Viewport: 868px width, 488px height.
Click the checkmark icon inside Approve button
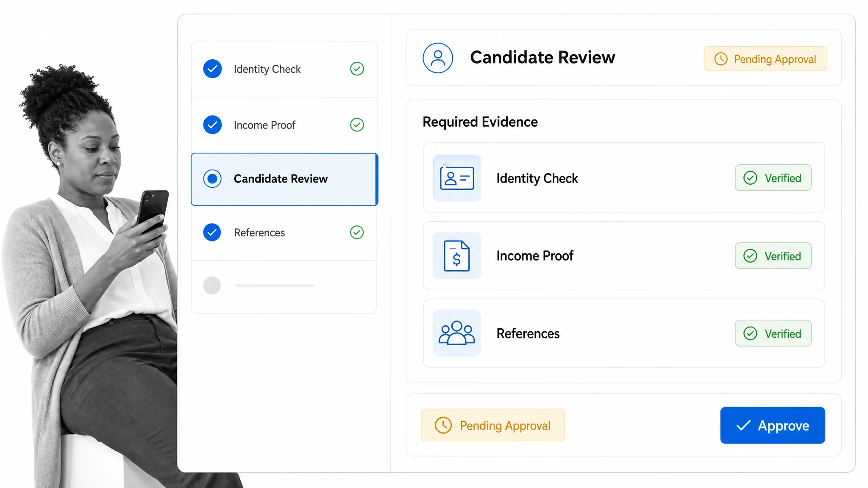coord(743,425)
